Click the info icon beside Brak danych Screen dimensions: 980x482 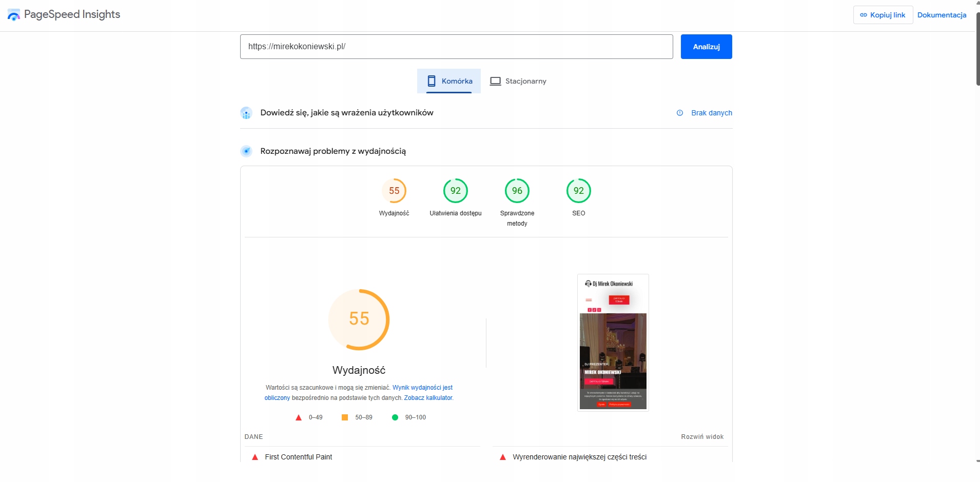click(680, 113)
